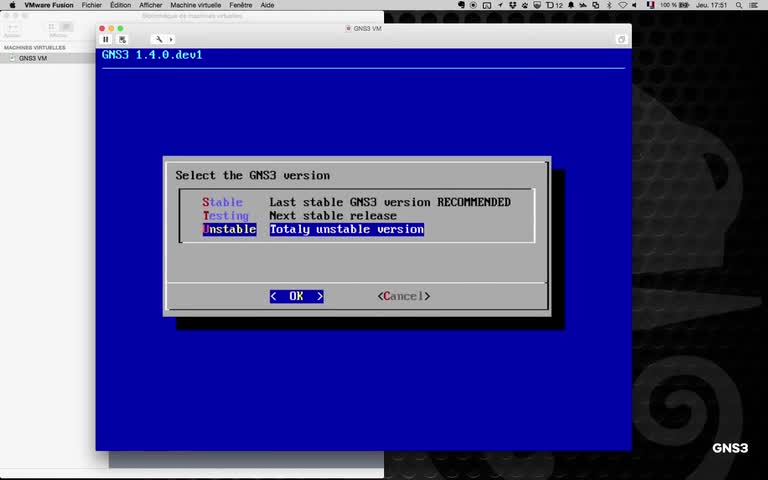
Task: Open the Apple menu
Action: [x=12, y=5]
